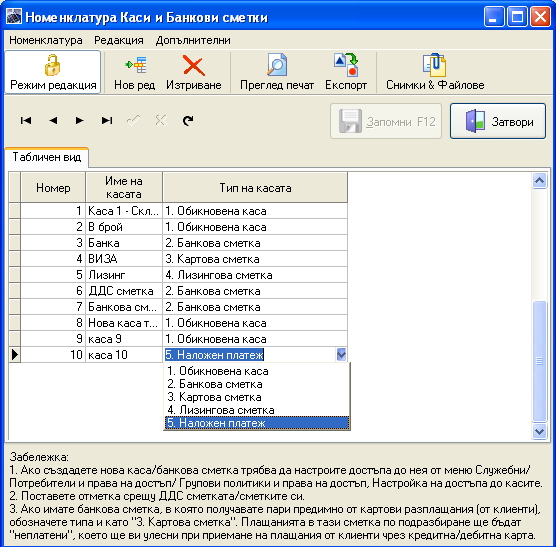Click the Експорт icon
The height and width of the screenshot is (547, 556).
coord(346,65)
